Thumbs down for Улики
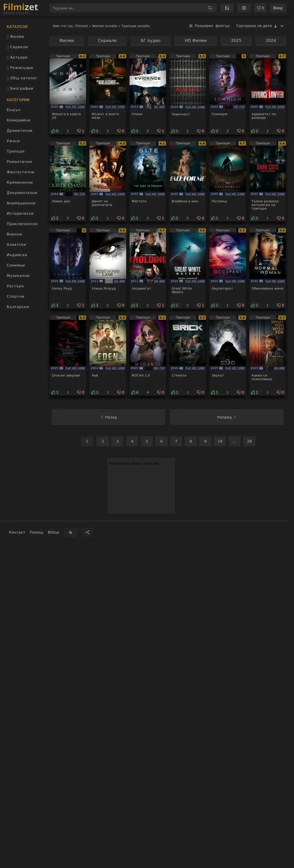 [x=160, y=131]
